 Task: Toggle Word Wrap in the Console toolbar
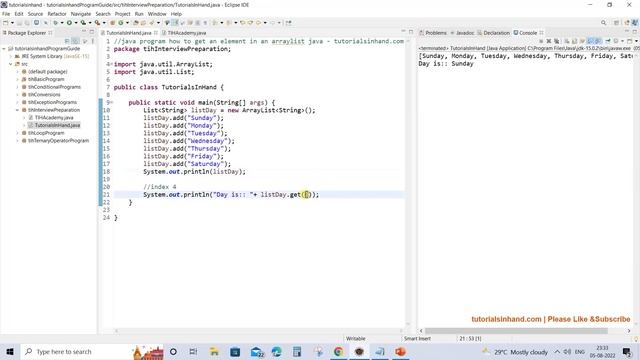coord(582,41)
